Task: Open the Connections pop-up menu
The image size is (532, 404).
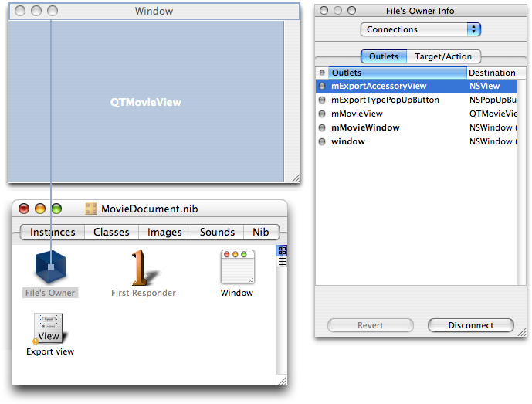Action: pyautogui.click(x=420, y=29)
